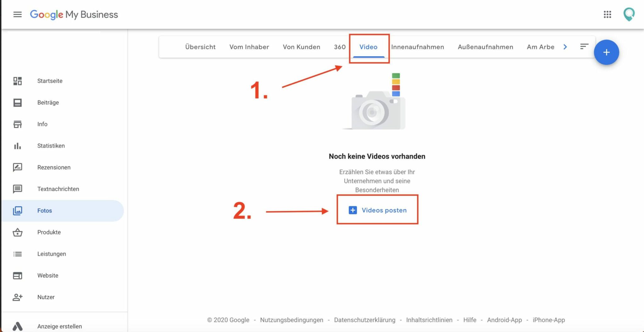The height and width of the screenshot is (332, 644).
Task: Switch to the 360 tab
Action: (340, 47)
